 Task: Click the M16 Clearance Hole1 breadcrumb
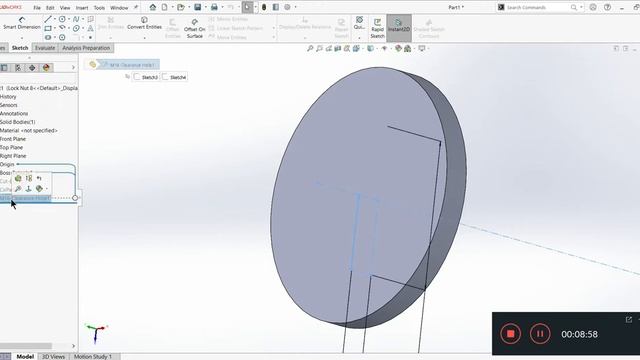[x=127, y=64]
